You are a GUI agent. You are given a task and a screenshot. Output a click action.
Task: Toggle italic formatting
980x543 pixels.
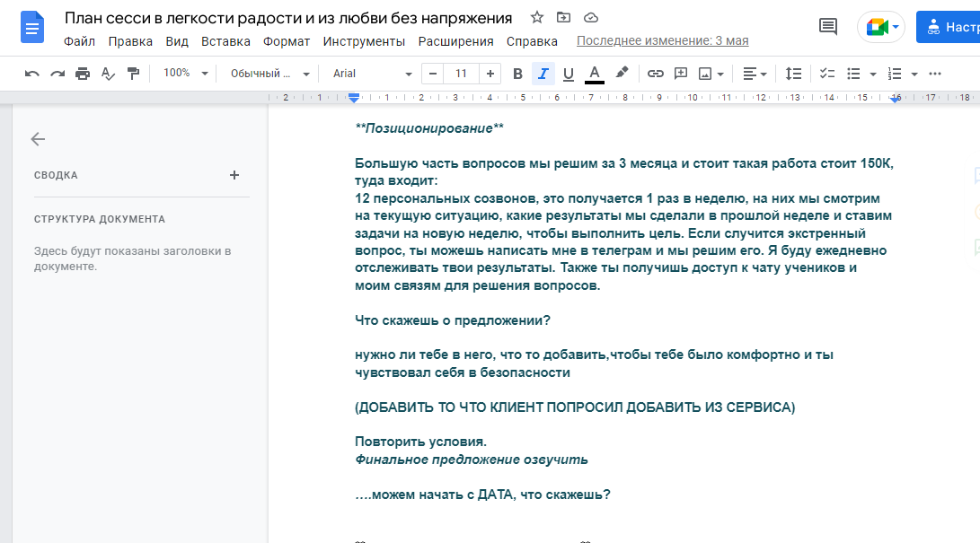pos(543,74)
